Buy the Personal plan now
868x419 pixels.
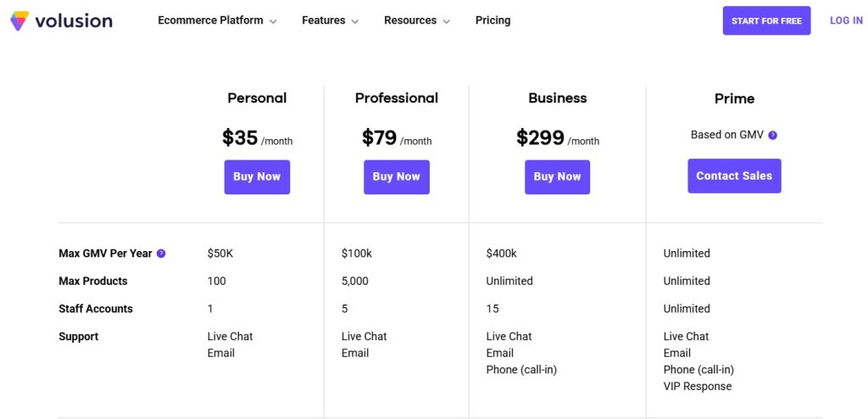pos(257,176)
